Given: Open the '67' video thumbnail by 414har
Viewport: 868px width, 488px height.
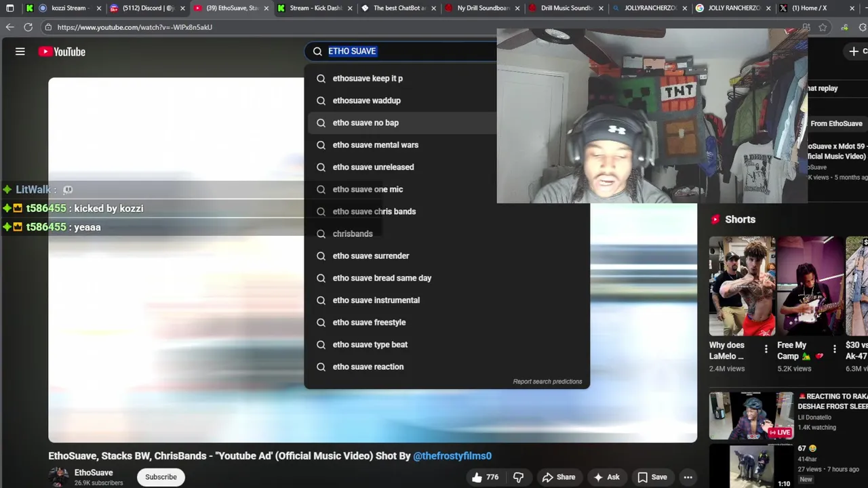Looking at the screenshot, I should [751, 467].
